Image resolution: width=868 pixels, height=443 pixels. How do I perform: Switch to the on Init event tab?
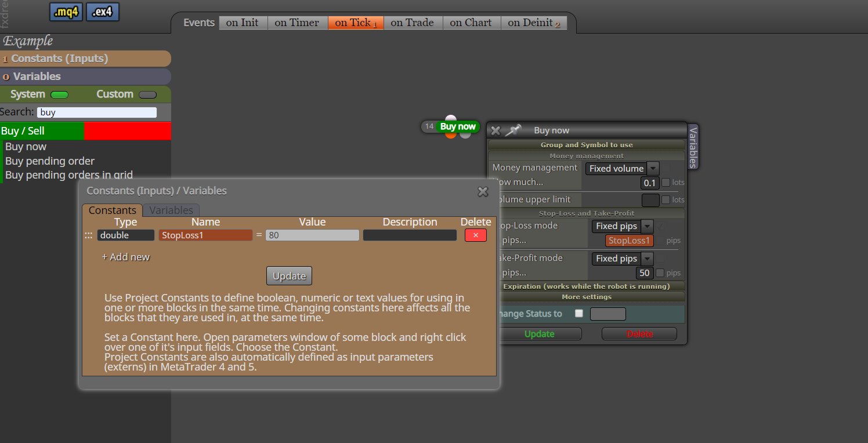(x=243, y=23)
